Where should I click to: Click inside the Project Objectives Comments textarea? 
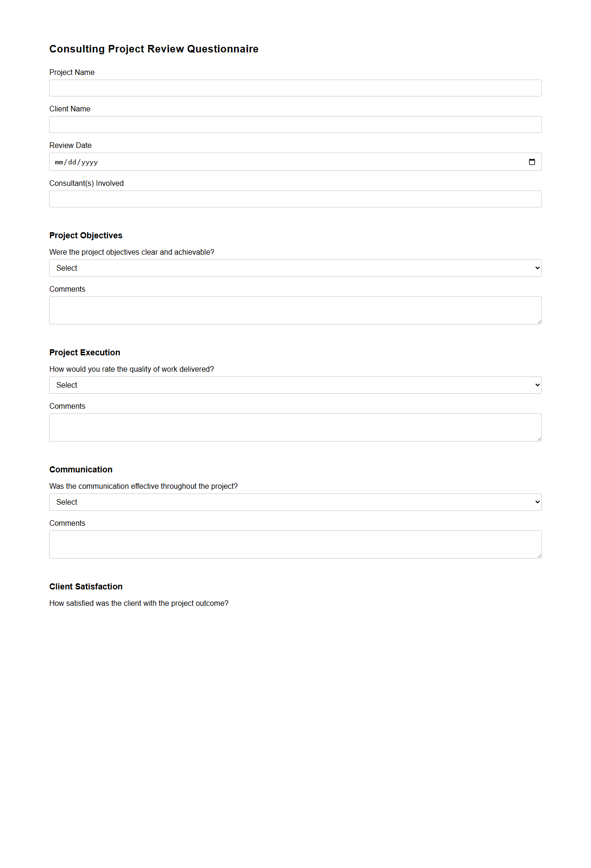(295, 309)
